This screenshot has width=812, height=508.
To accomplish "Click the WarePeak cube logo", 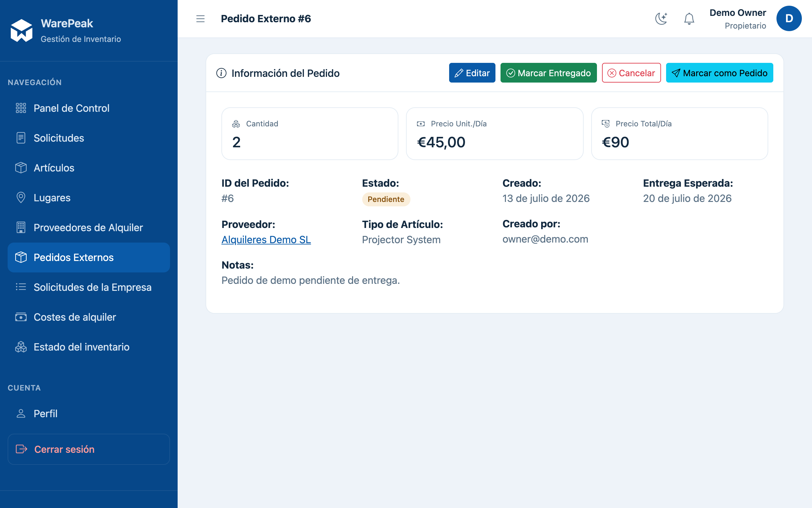I will click(22, 30).
